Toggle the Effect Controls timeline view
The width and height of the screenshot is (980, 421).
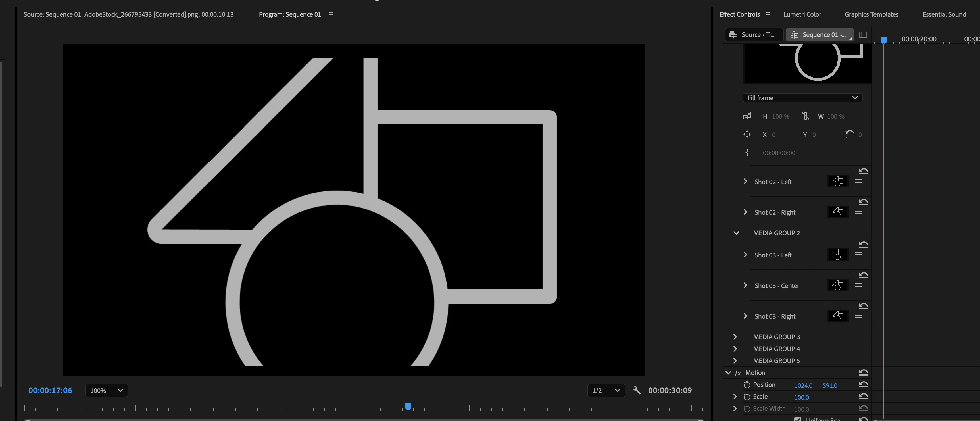pos(863,35)
